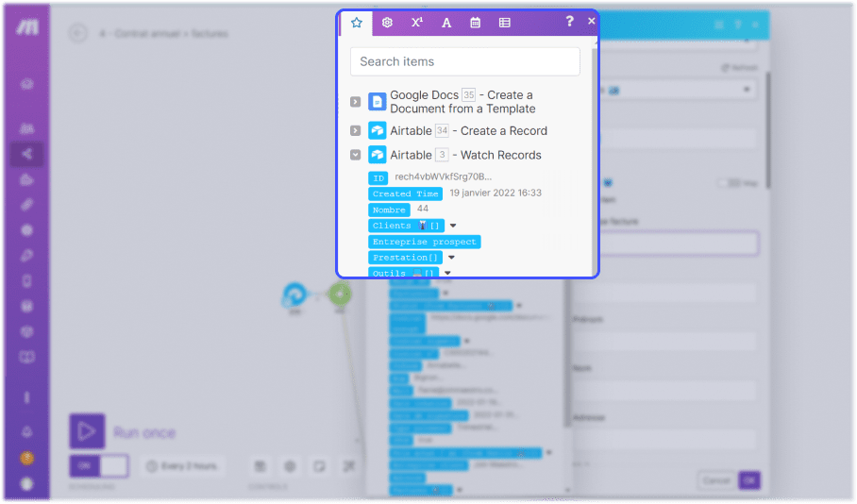
Task: Click the Google Docs module icon
Action: pos(378,102)
